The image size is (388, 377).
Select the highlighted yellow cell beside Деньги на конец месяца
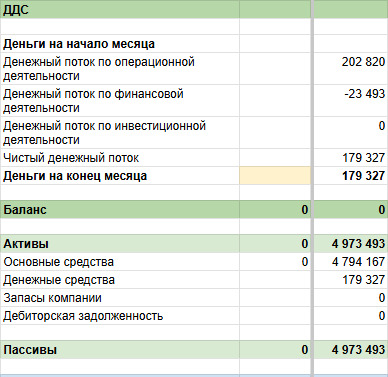(x=275, y=176)
